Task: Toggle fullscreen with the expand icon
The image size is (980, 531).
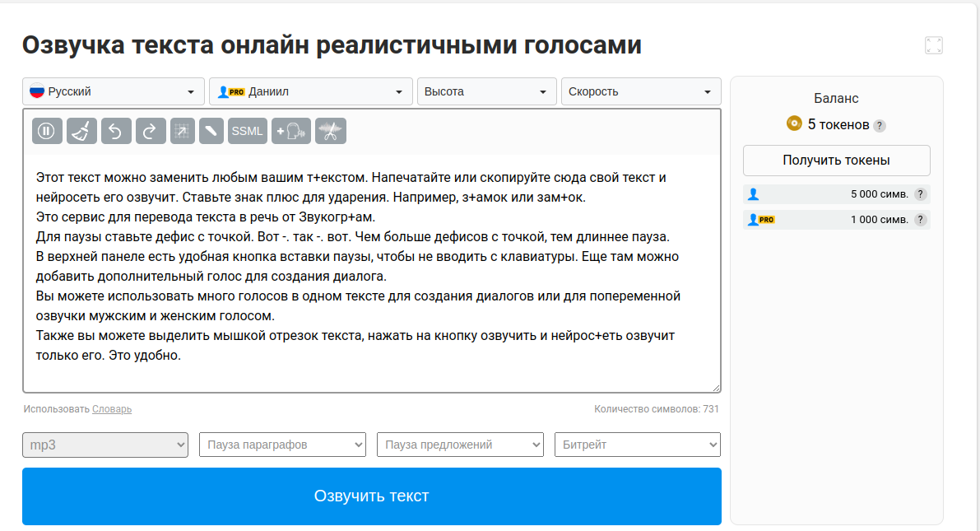Action: point(934,45)
